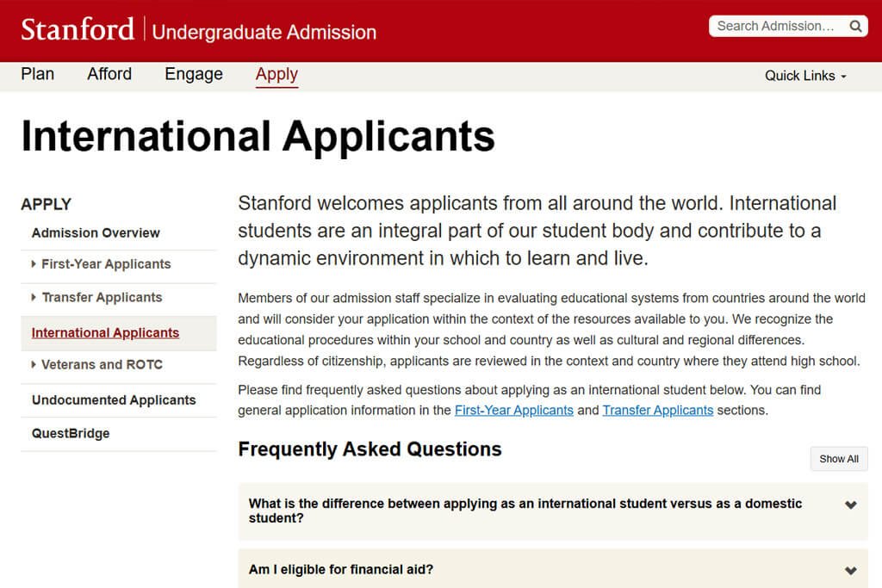Image resolution: width=882 pixels, height=588 pixels.
Task: Open Veterans and ROTC sidebar item
Action: (102, 365)
